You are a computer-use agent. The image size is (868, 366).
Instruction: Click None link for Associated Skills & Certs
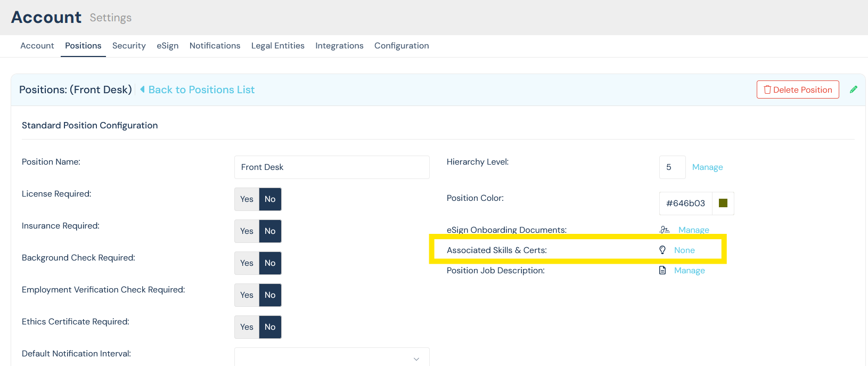[684, 250]
